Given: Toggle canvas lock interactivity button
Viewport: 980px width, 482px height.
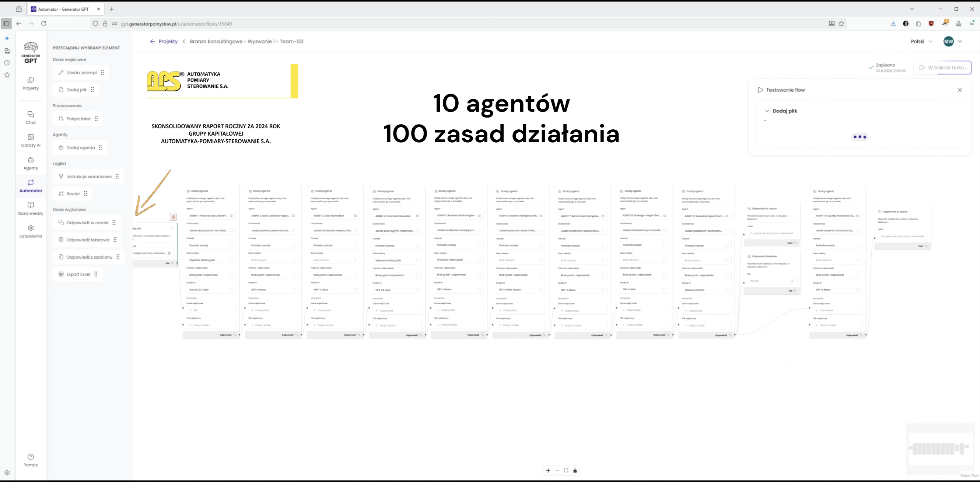Looking at the screenshot, I should click(x=575, y=471).
